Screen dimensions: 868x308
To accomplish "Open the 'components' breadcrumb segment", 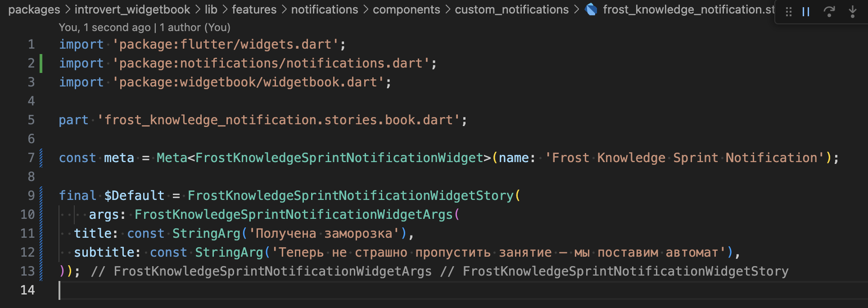I will (407, 9).
